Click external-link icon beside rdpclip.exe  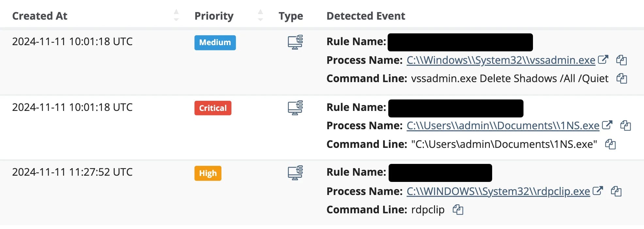(598, 191)
